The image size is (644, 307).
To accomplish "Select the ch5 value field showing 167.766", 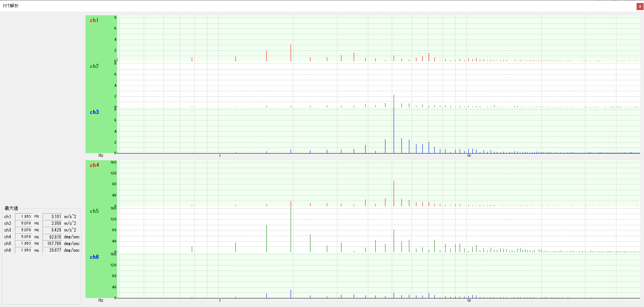I will [52, 244].
